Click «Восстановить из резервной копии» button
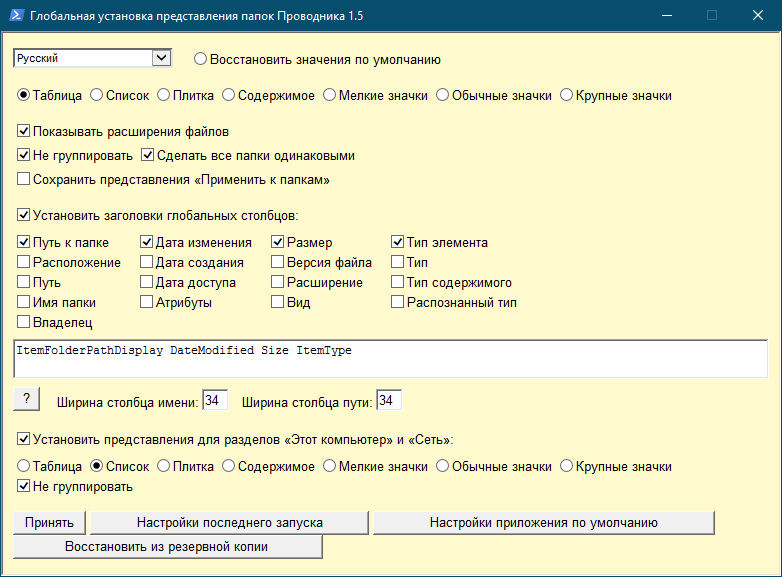Image resolution: width=782 pixels, height=577 pixels. coord(167,547)
